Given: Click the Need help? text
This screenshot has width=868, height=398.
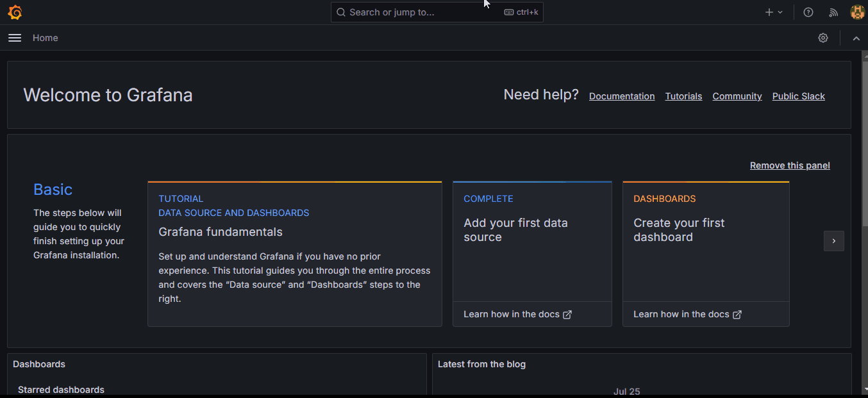Looking at the screenshot, I should pos(541,95).
